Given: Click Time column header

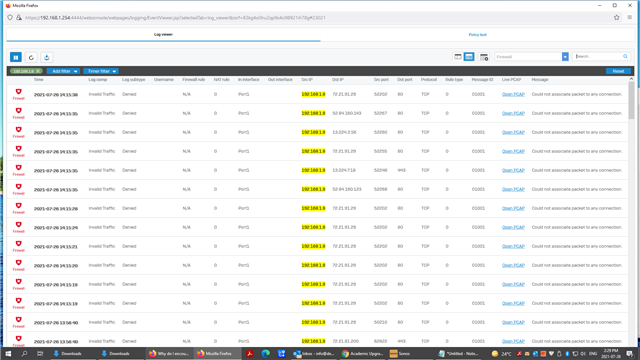Looking at the screenshot, I should point(38,80).
